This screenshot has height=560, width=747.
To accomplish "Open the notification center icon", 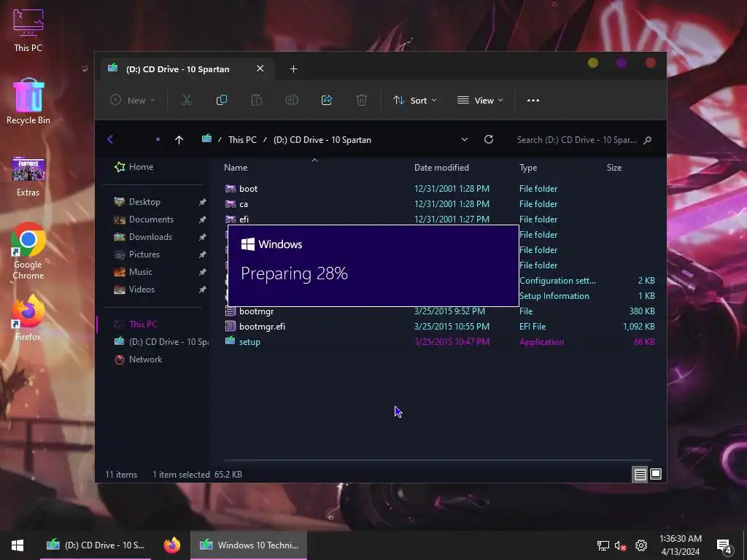I will (x=724, y=546).
